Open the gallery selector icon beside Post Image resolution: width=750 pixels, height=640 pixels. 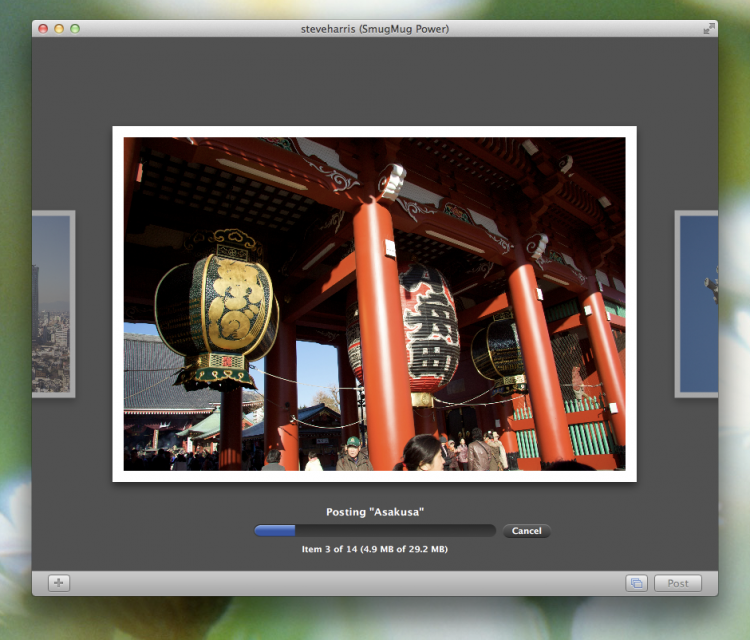636,583
